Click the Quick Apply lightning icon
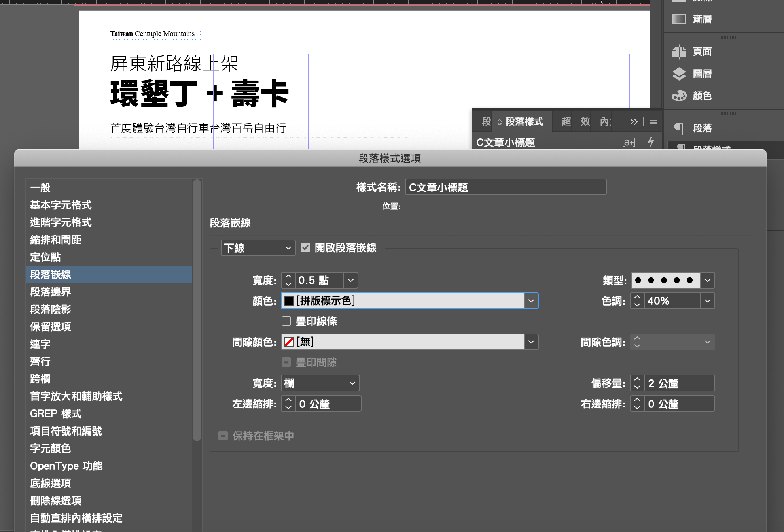This screenshot has height=532, width=784. [x=651, y=142]
